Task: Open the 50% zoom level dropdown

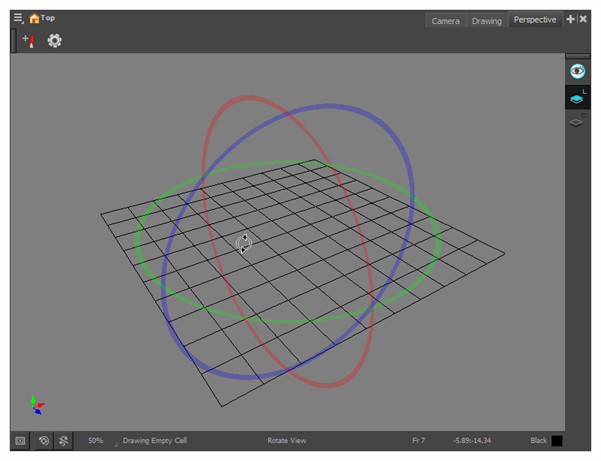Action: point(96,440)
